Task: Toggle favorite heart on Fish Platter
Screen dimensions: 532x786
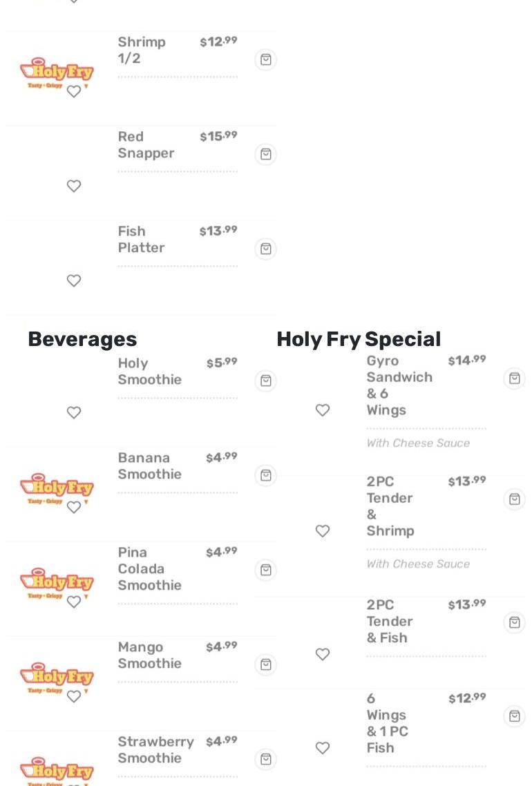Action: click(x=74, y=281)
